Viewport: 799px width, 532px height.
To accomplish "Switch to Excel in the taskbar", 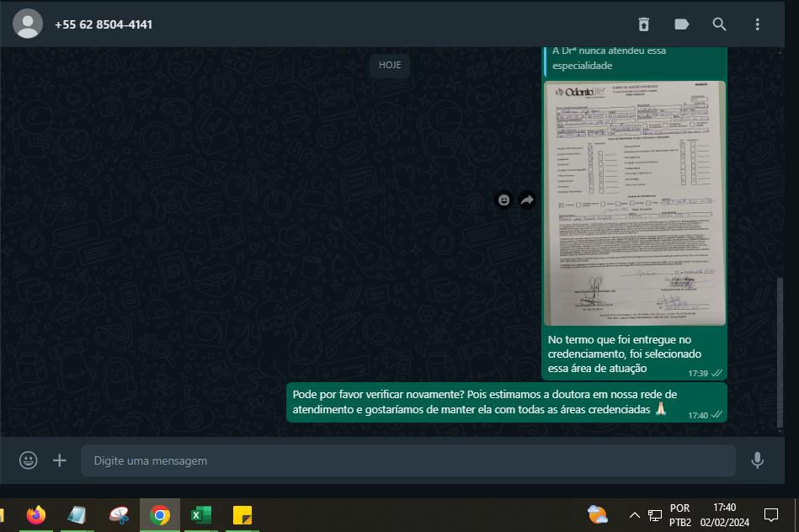I will click(200, 515).
